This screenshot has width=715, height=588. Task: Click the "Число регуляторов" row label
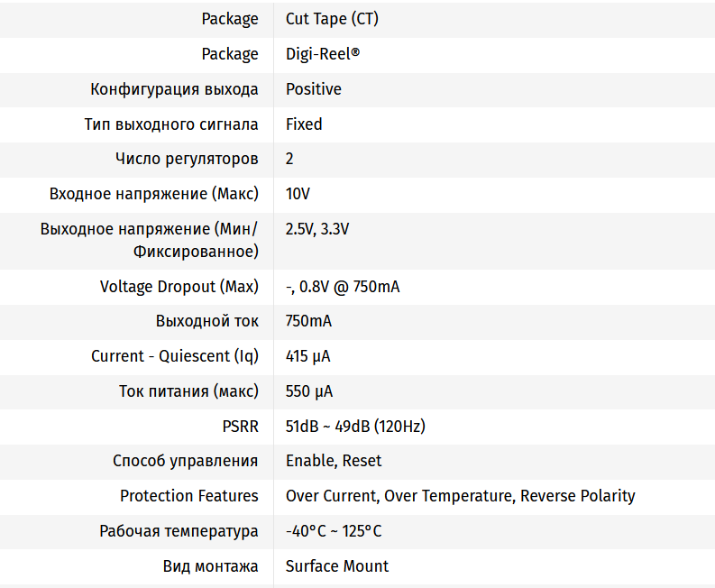(x=187, y=159)
